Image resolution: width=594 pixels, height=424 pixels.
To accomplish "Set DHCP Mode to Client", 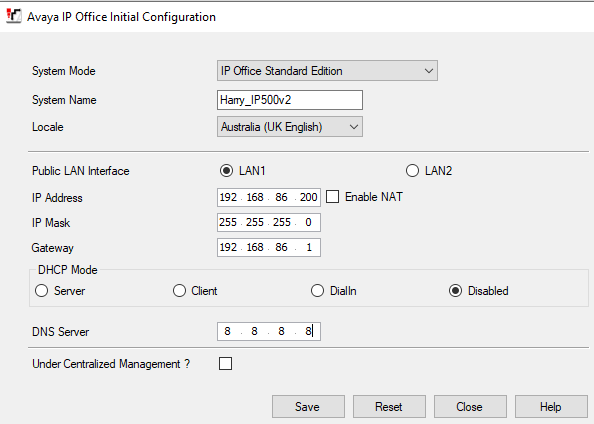I will [179, 291].
